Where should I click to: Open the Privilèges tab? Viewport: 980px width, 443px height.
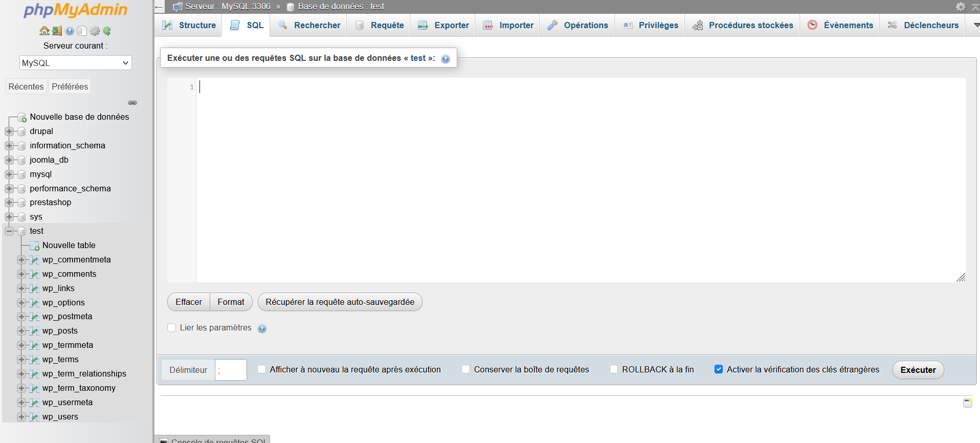650,26
